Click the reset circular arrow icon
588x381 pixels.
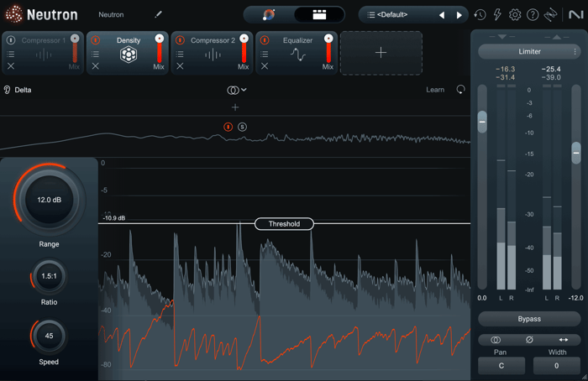(x=460, y=90)
